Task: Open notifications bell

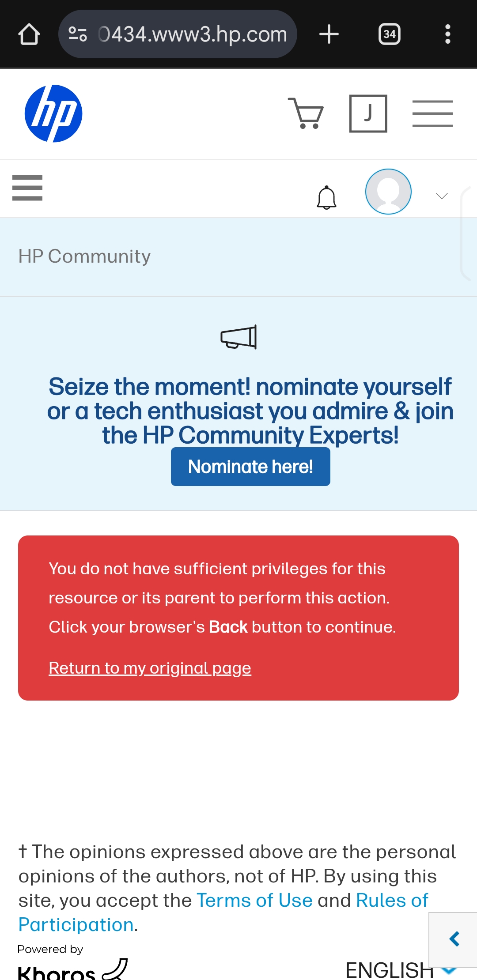Action: point(327,197)
